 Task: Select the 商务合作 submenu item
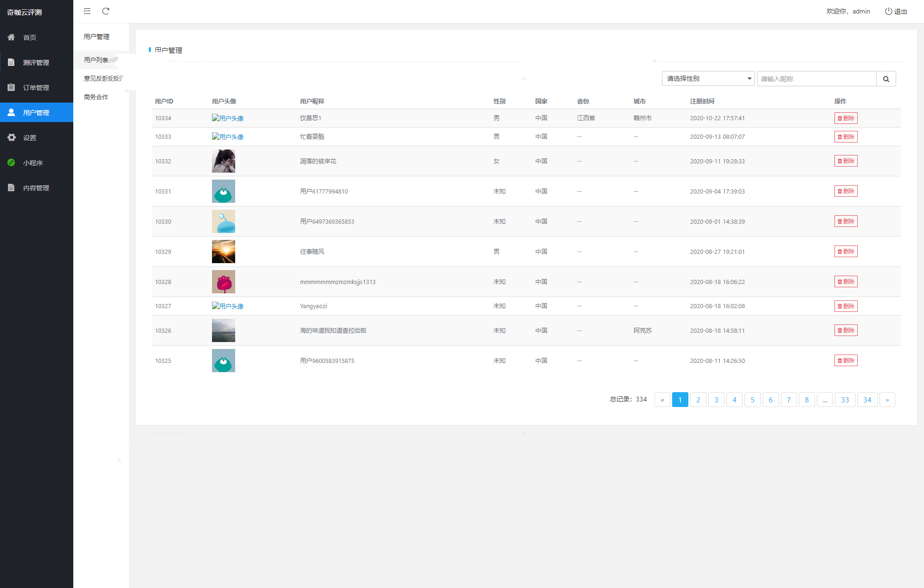pyautogui.click(x=96, y=97)
